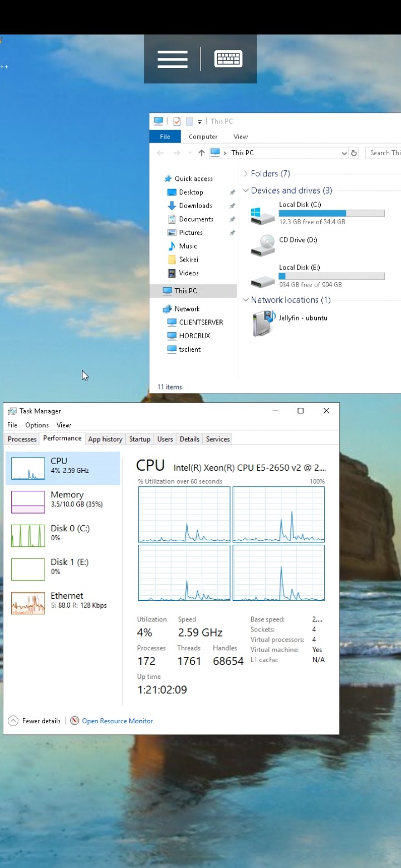The height and width of the screenshot is (868, 401).
Task: Select the Ethernet performance item
Action: [x=63, y=603]
